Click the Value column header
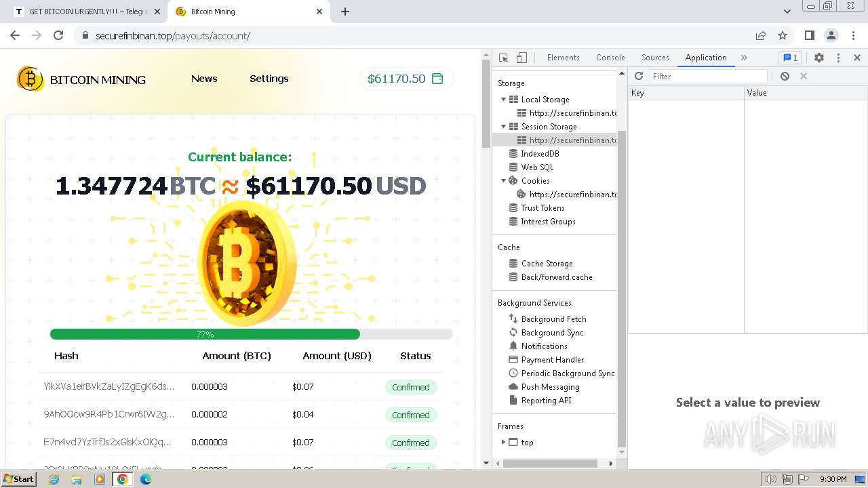The width and height of the screenshot is (868, 488). coord(806,93)
